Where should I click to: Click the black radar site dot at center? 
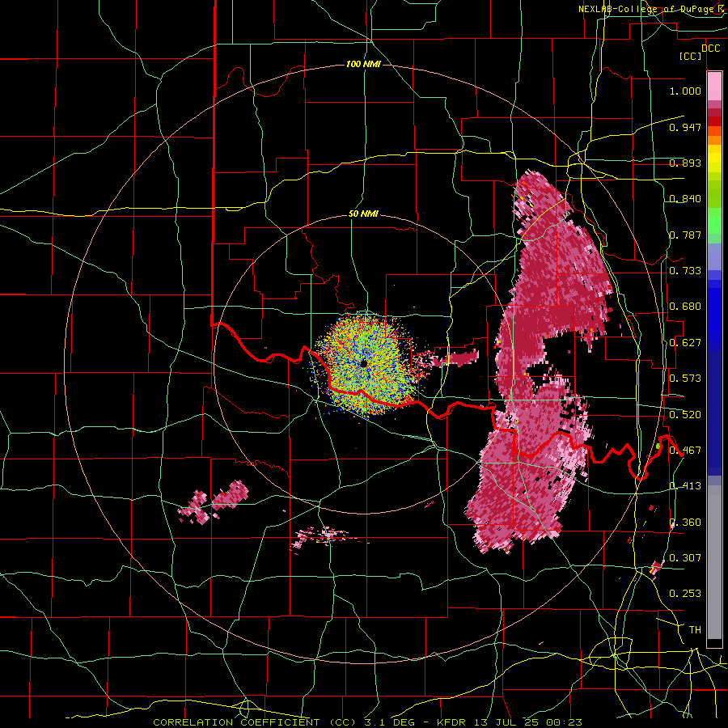pyautogui.click(x=364, y=363)
